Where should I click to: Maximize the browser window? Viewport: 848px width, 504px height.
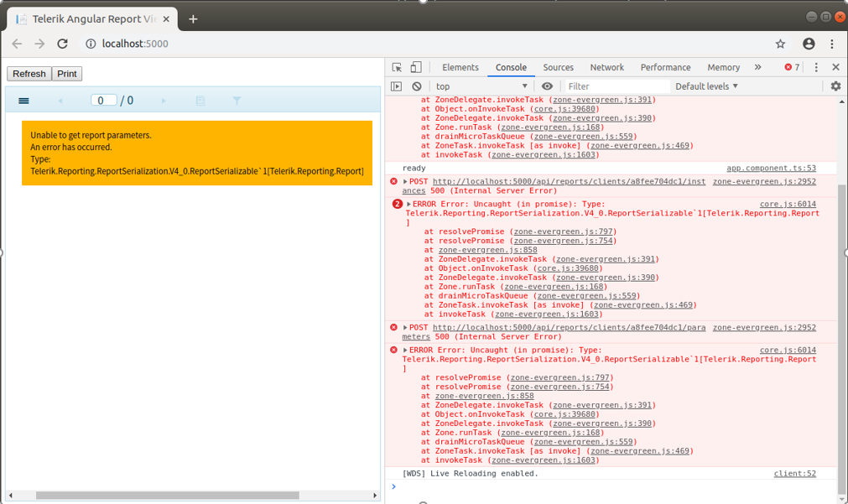tap(825, 17)
